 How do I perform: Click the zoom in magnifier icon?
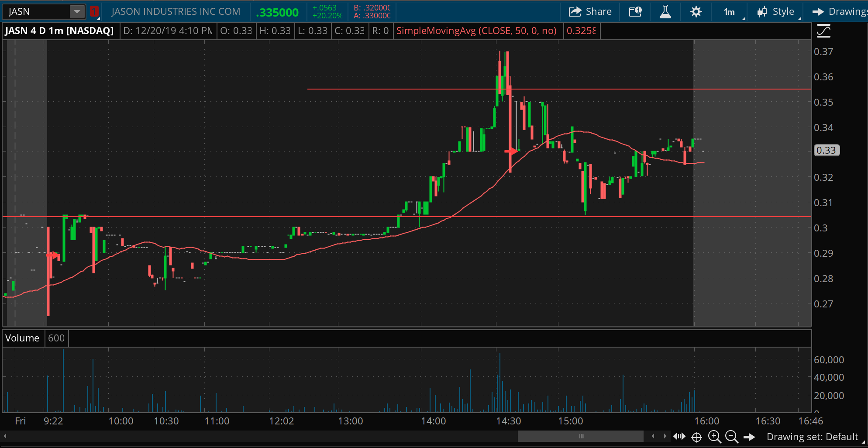[x=715, y=437]
